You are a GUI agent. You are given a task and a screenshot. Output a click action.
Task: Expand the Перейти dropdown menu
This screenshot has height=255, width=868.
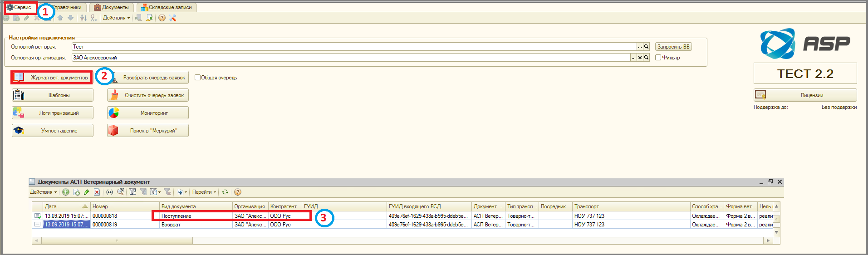[204, 192]
